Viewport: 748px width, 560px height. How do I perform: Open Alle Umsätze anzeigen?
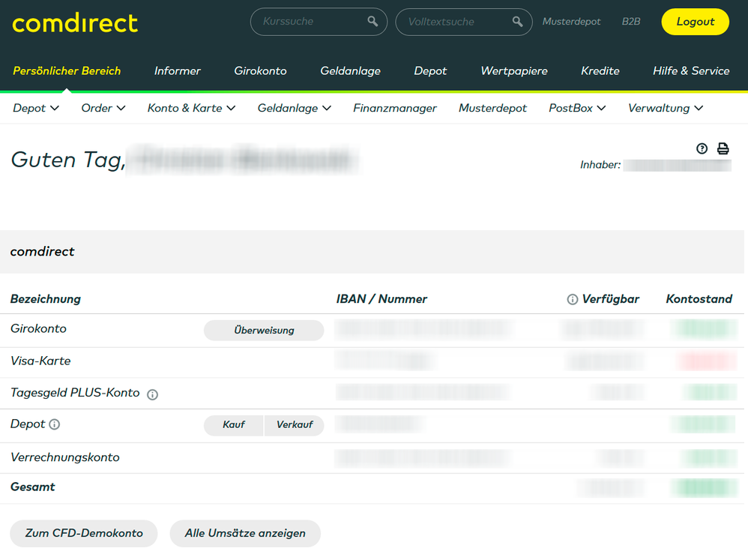[245, 533]
